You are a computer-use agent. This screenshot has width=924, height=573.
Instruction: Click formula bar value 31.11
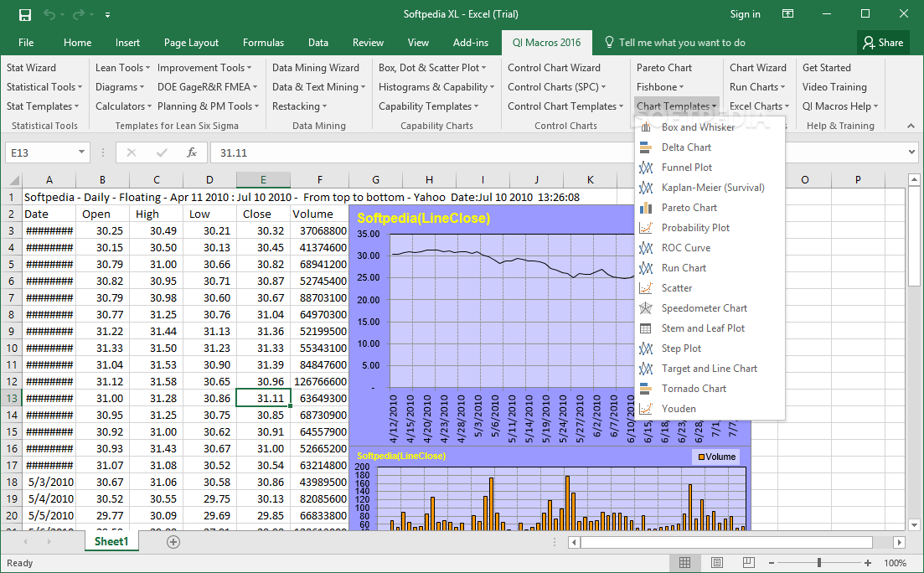point(234,152)
